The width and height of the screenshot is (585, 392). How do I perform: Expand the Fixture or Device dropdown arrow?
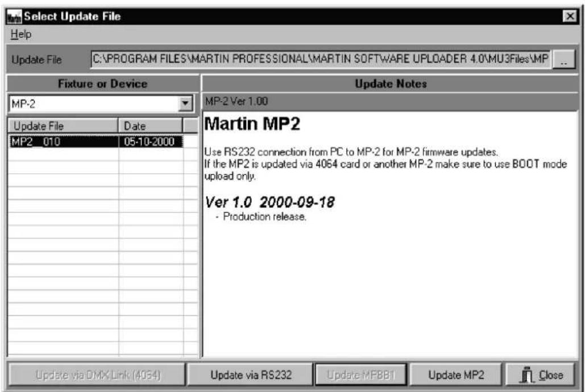[x=185, y=104]
